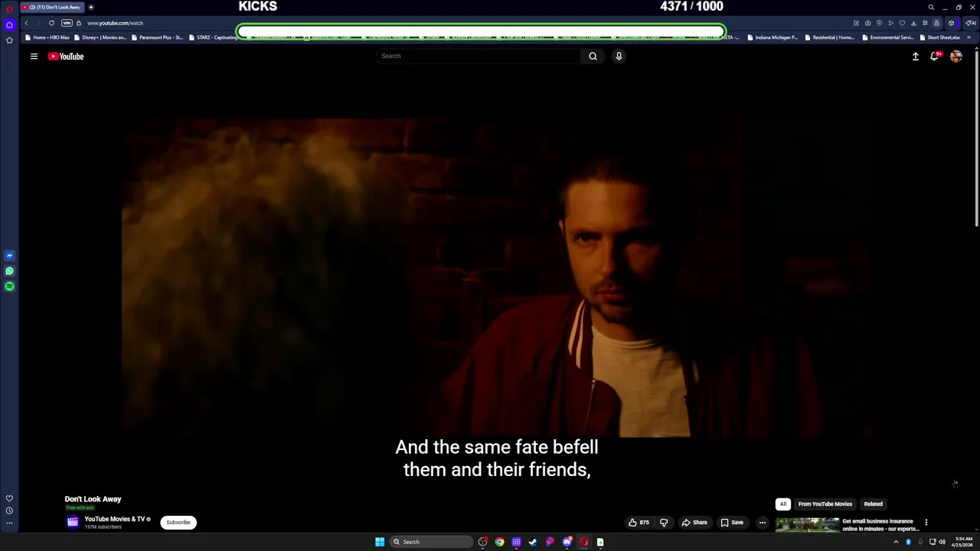Viewport: 980px width, 551px height.
Task: Go back in browser history
Action: (26, 23)
